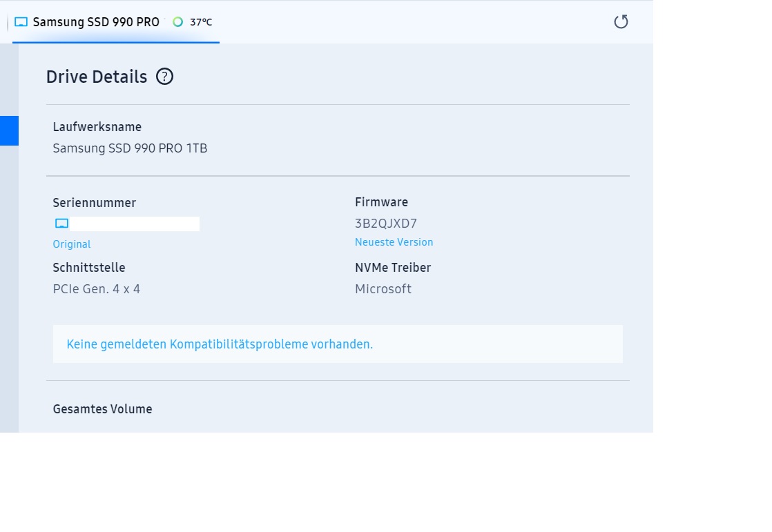Click the Drive Details heading

97,77
